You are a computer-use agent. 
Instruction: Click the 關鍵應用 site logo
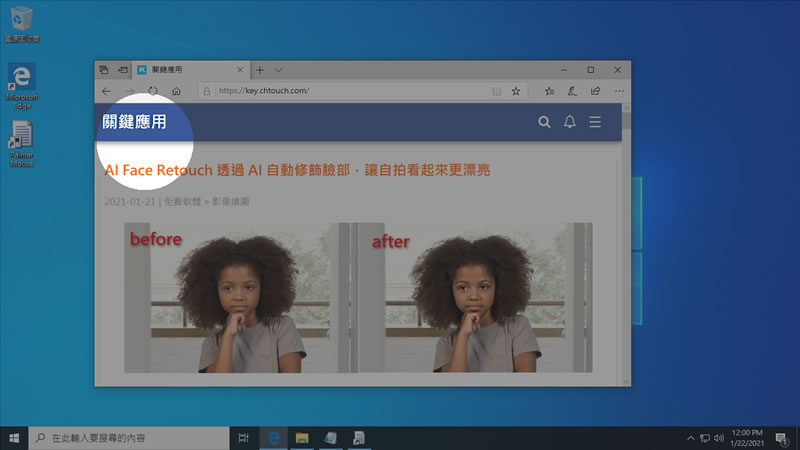[x=134, y=122]
